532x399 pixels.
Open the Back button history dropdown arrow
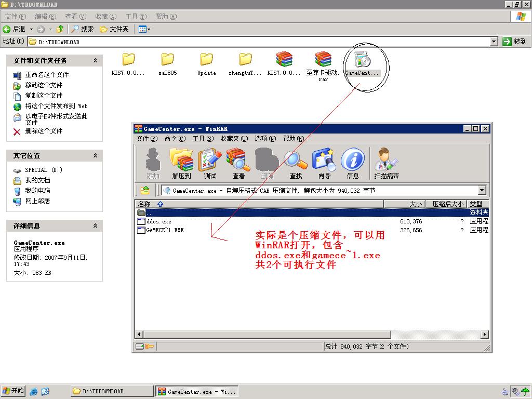(31, 29)
